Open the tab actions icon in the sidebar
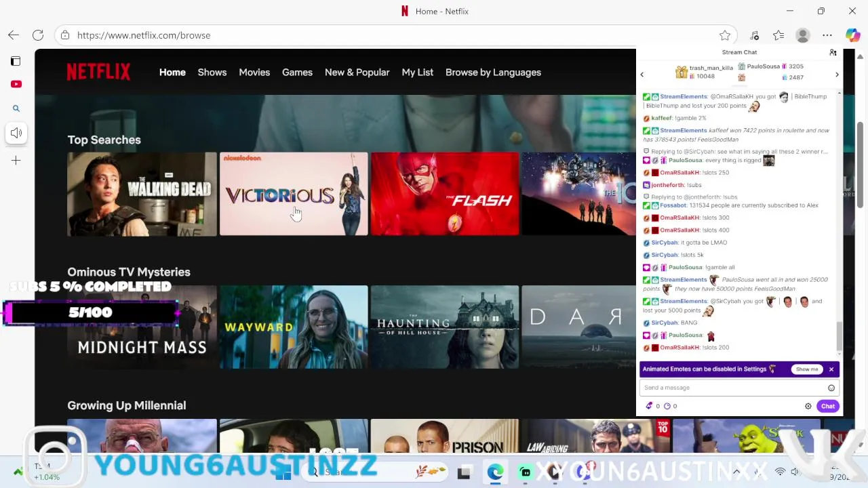The width and height of the screenshot is (868, 488). pyautogui.click(x=16, y=61)
